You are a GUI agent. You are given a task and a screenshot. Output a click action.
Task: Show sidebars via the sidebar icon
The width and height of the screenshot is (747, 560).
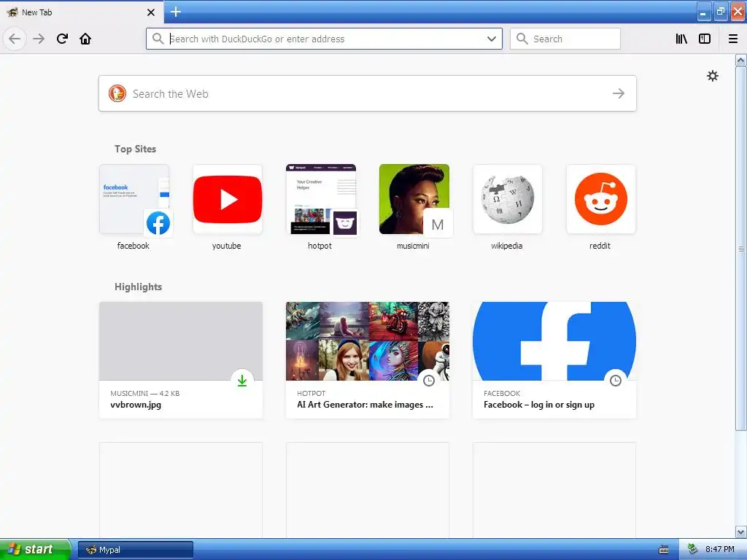click(x=705, y=39)
